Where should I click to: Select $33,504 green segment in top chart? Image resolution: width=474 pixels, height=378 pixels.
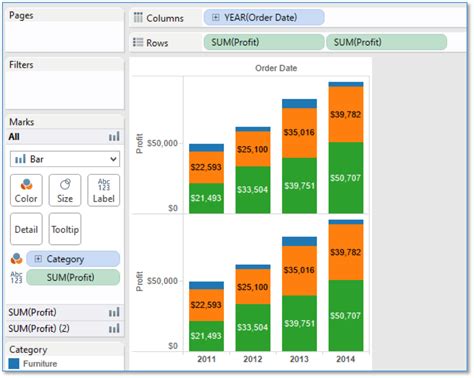click(253, 190)
